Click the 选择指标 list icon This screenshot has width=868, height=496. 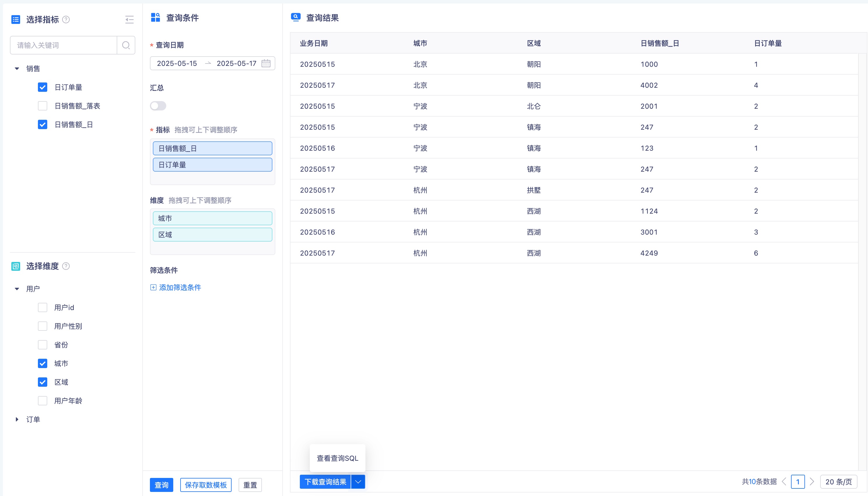tap(16, 20)
